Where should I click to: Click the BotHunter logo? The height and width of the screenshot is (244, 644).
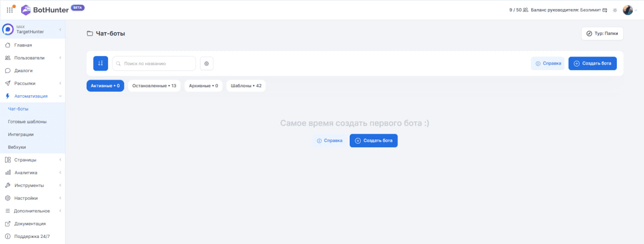point(44,10)
